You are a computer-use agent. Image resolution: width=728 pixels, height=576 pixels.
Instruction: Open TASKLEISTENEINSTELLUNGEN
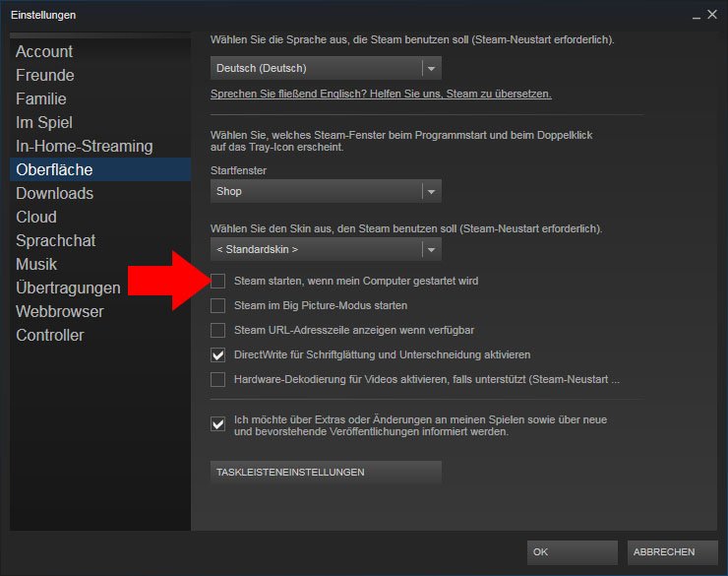click(x=326, y=473)
